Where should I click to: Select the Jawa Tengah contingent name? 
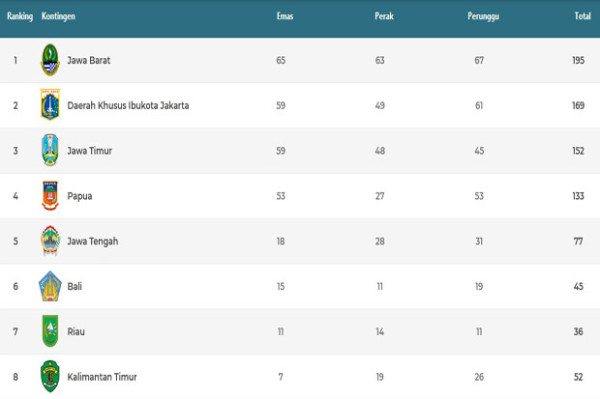(93, 241)
